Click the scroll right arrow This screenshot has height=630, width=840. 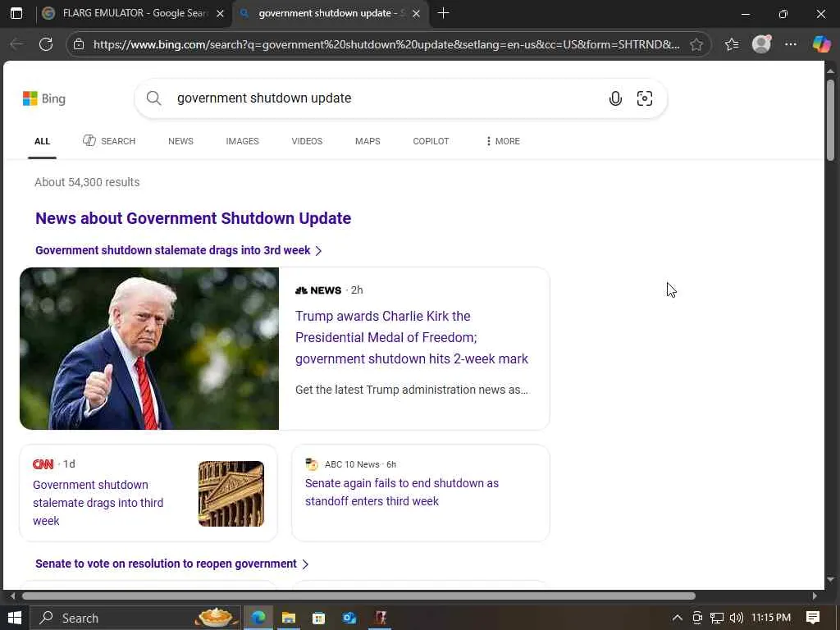(x=815, y=596)
